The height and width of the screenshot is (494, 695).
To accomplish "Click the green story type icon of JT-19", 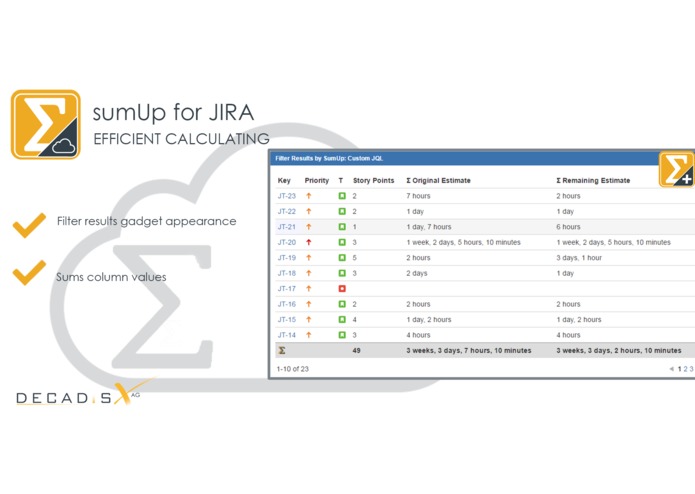I will pos(342,258).
